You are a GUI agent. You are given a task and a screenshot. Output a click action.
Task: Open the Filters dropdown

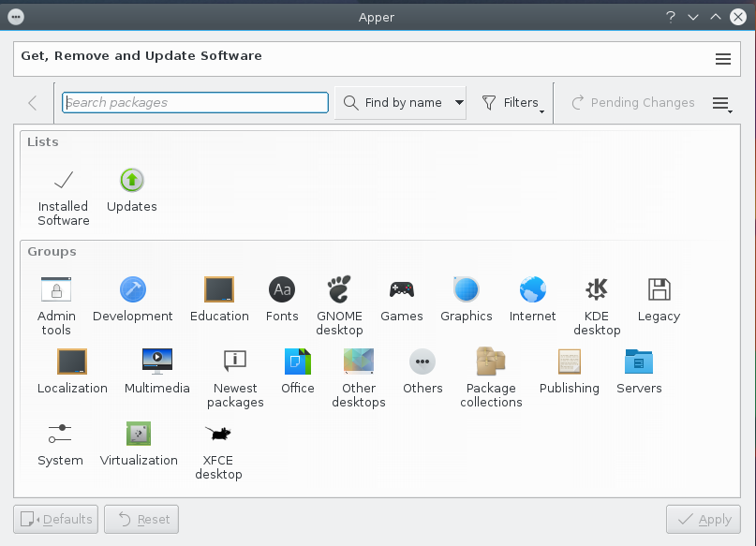pos(512,103)
